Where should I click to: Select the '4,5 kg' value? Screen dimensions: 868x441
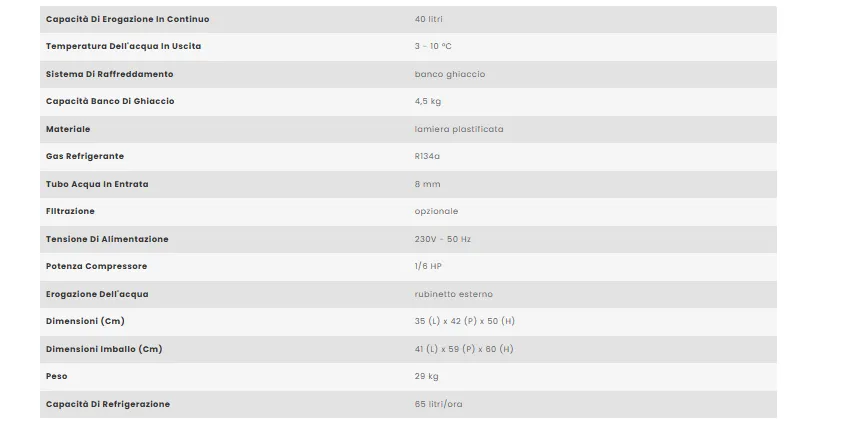pos(427,102)
